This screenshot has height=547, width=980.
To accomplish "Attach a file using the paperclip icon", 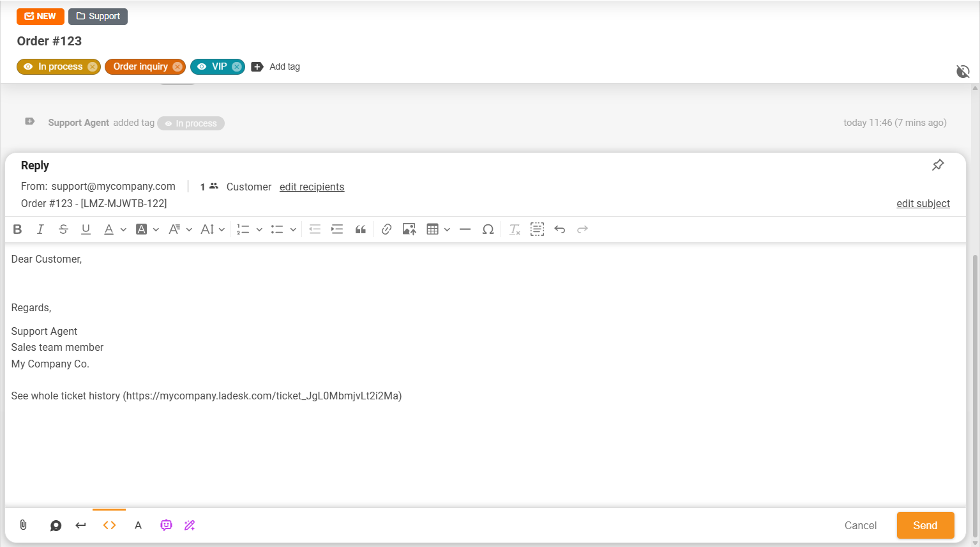I will (23, 525).
